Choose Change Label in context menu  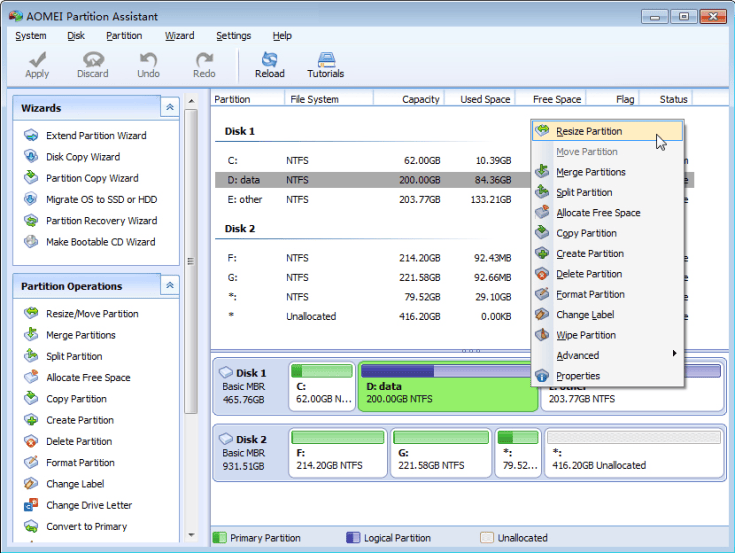(607, 314)
